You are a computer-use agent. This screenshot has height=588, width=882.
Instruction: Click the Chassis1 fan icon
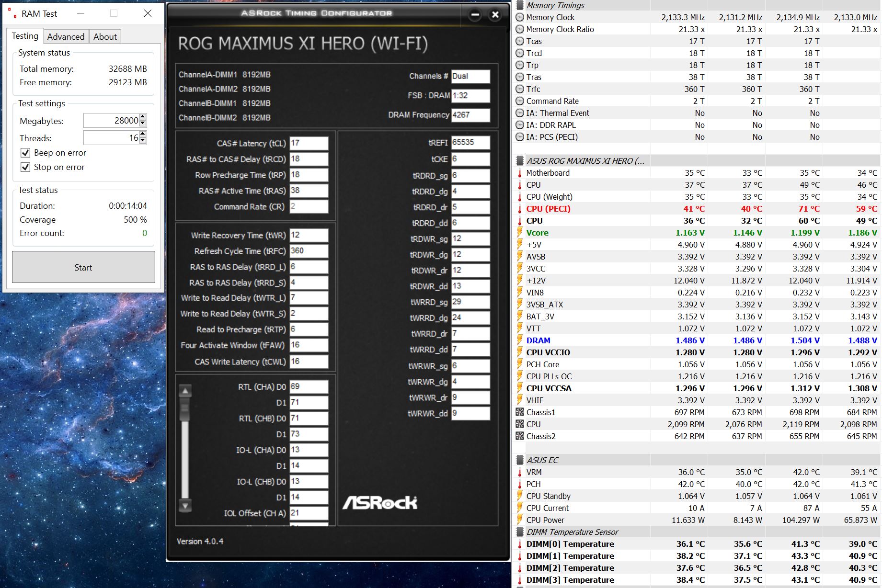519,412
